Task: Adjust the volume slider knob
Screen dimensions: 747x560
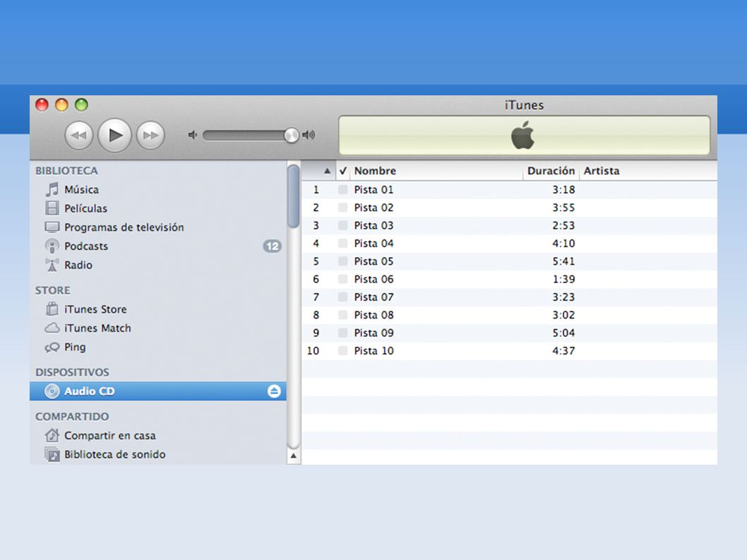Action: tap(291, 136)
